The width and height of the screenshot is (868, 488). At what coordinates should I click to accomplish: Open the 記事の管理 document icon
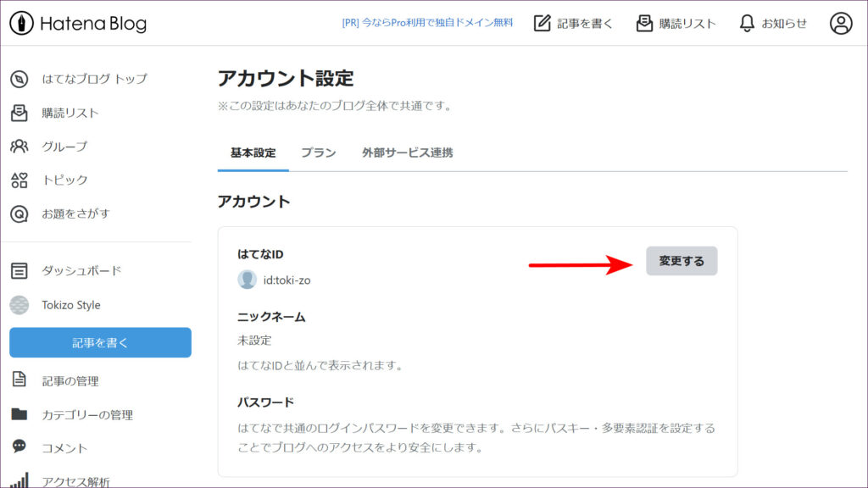point(19,380)
